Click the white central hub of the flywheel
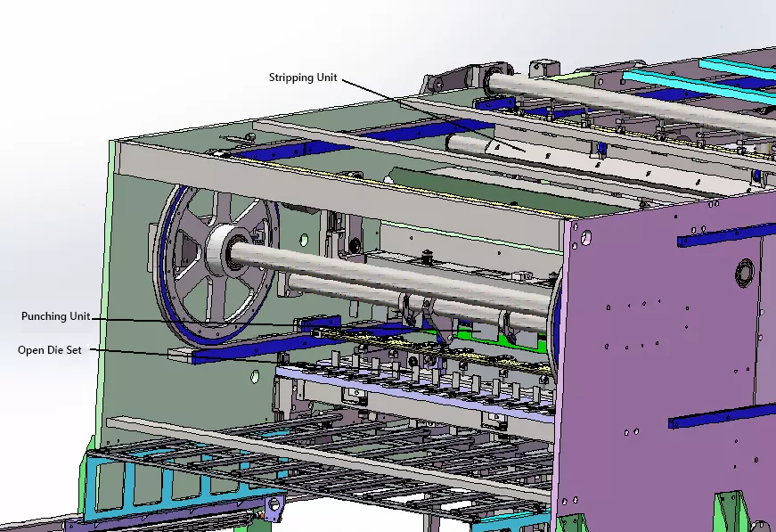Screen dimensions: 776x532 pyautogui.click(x=221, y=249)
